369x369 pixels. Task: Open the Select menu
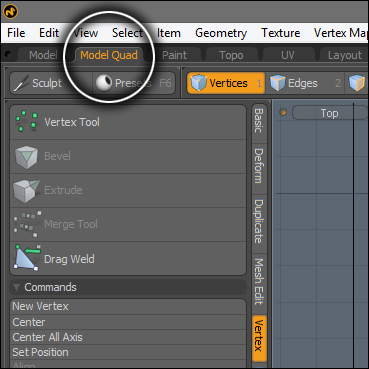(127, 33)
